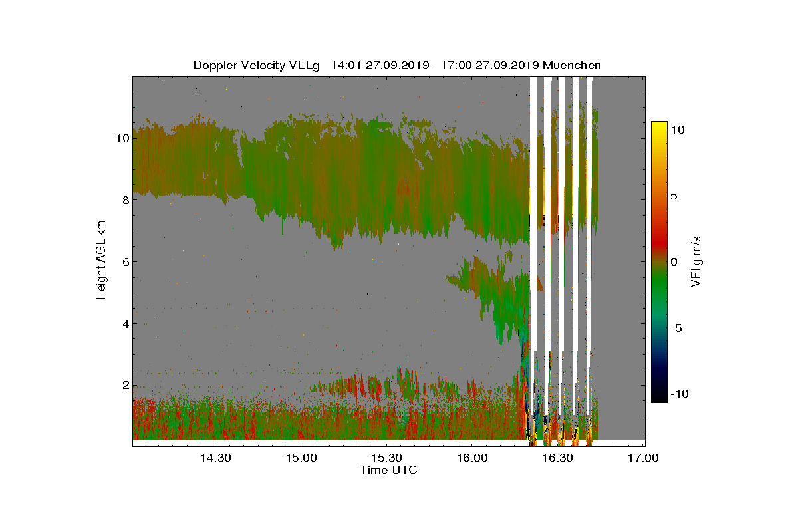The width and height of the screenshot is (798, 532).
Task: Click the 15:30 time tick label
Action: tap(386, 458)
